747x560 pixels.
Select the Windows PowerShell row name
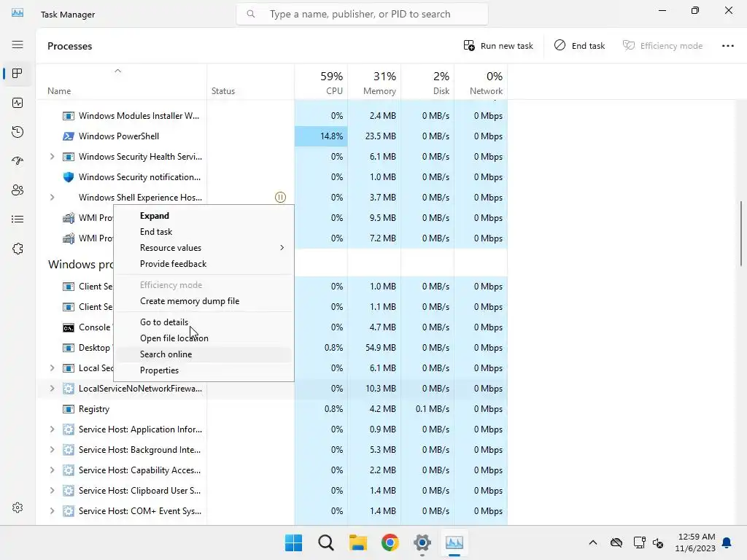(119, 136)
